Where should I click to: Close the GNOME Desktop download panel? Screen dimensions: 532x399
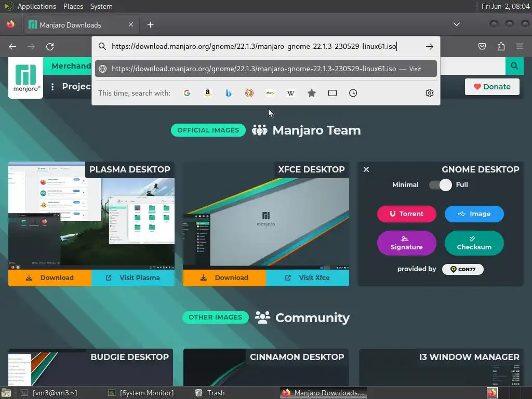pyautogui.click(x=366, y=169)
